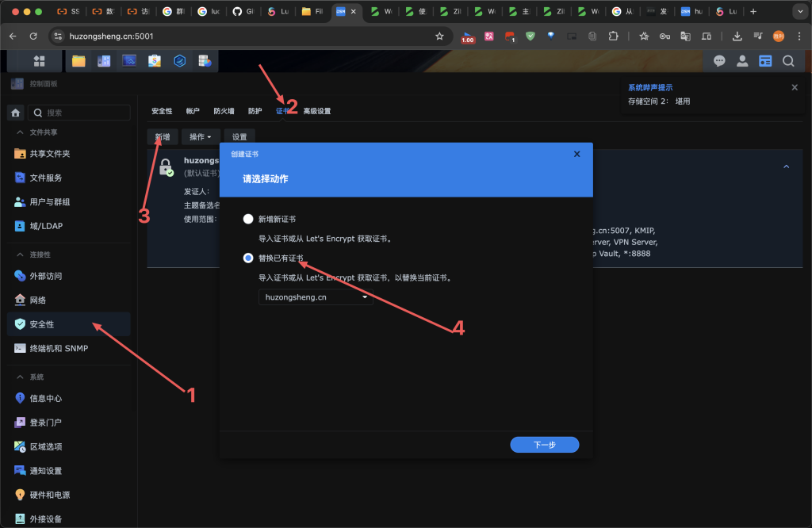Image resolution: width=812 pixels, height=528 pixels.
Task: Switch to the 高级设置 tab
Action: click(316, 111)
